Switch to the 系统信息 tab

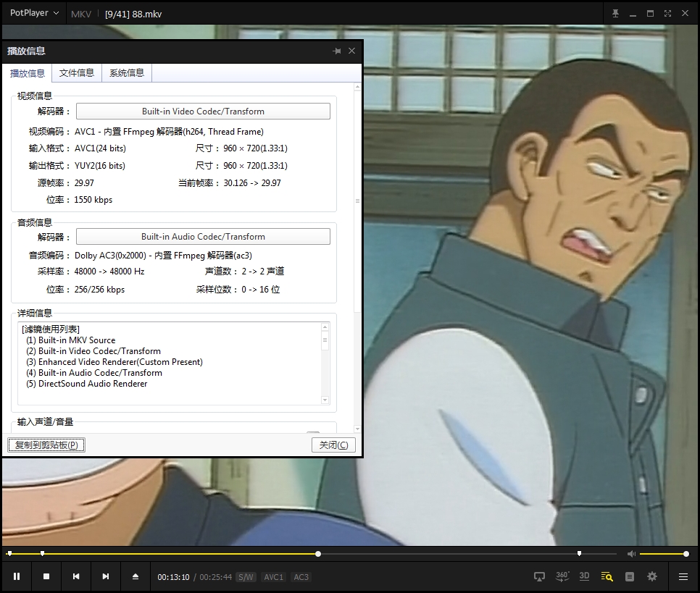click(x=127, y=72)
